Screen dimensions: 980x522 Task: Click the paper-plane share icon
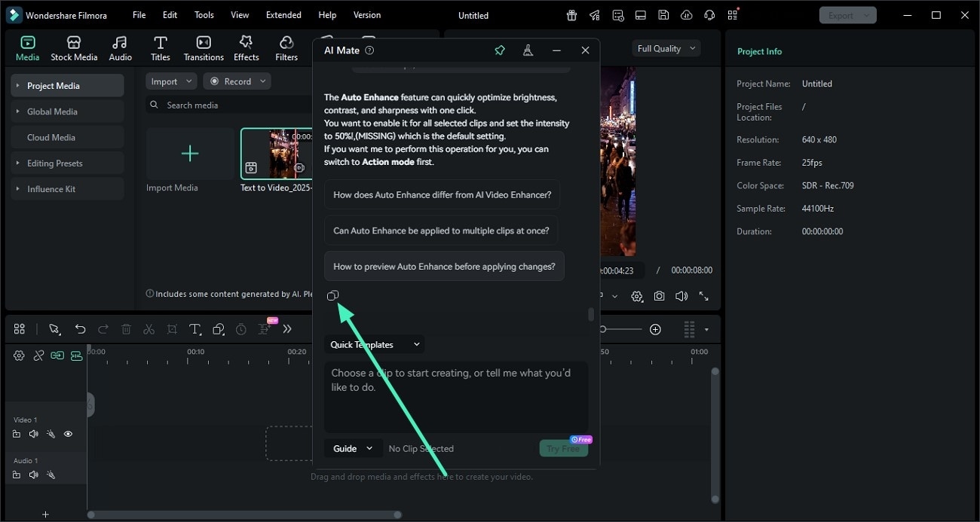click(x=595, y=15)
